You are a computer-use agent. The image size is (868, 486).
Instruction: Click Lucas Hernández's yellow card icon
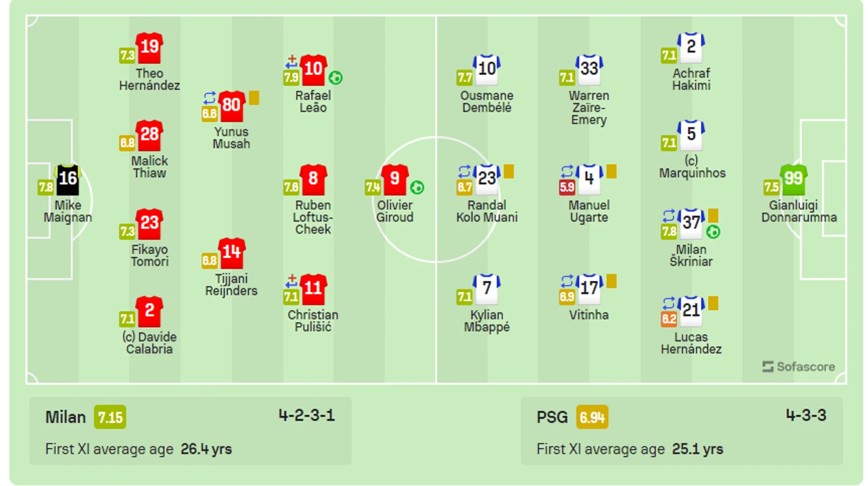(713, 303)
